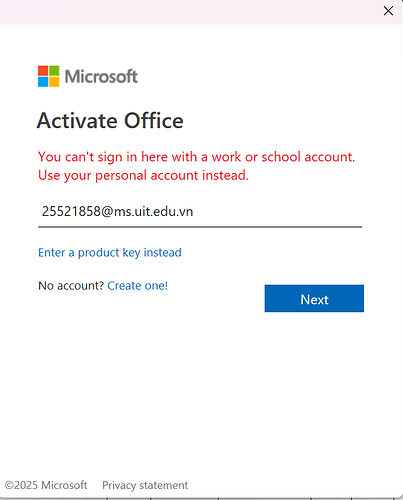
Task: Click the yellow square of Microsoft logo
Action: point(54,82)
